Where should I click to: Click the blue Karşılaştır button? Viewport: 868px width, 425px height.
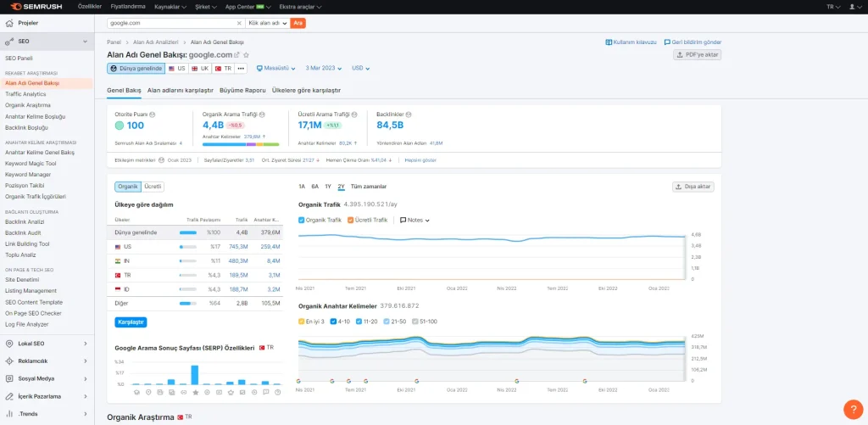click(131, 322)
